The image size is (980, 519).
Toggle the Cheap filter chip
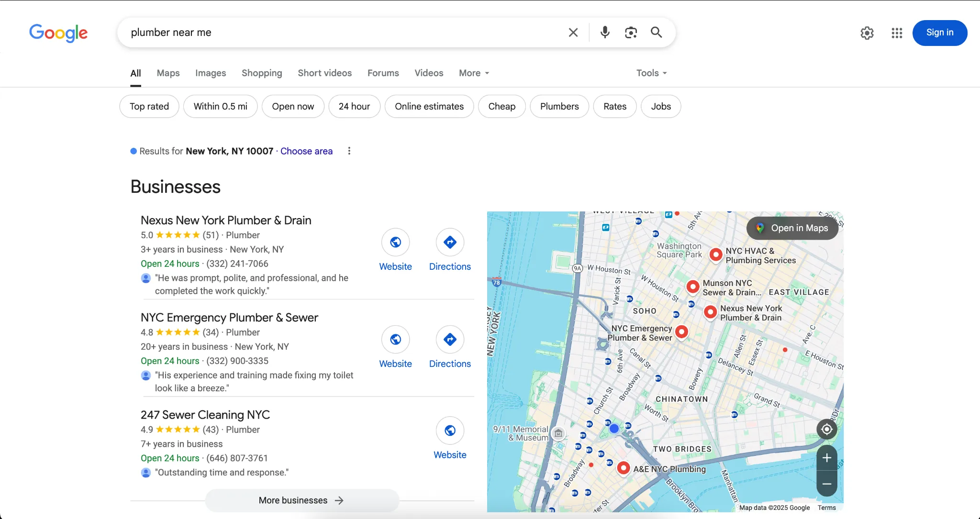[x=502, y=106]
